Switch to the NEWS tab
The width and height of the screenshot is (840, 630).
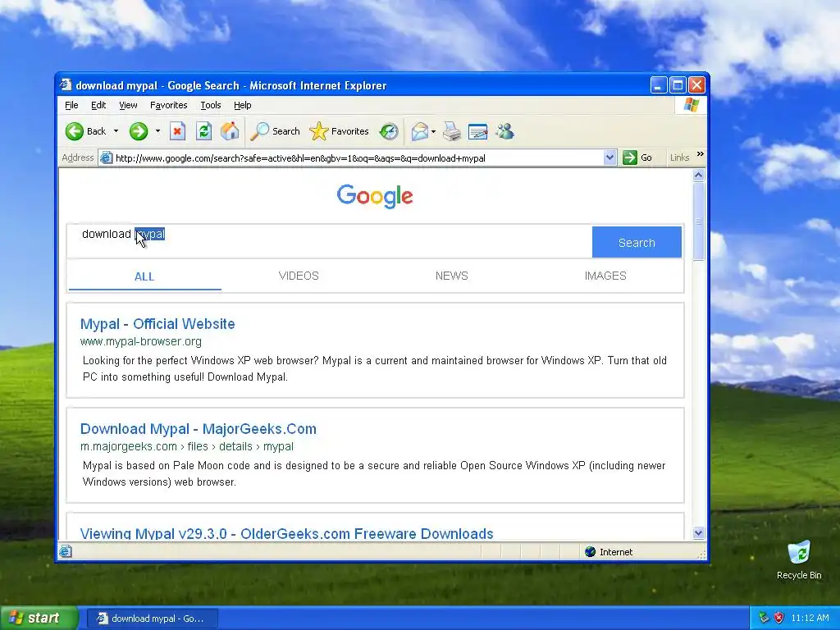[452, 276]
